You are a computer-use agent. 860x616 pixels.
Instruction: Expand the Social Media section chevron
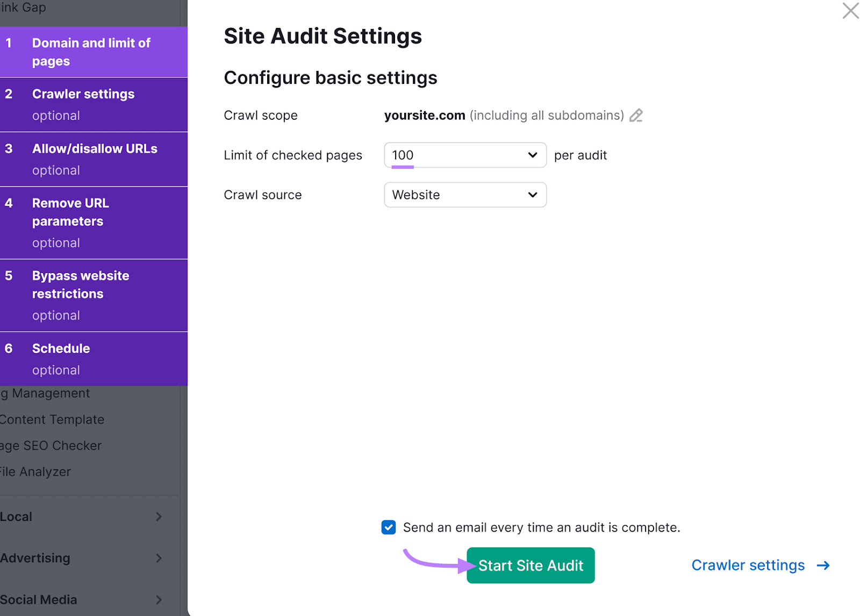point(159,599)
